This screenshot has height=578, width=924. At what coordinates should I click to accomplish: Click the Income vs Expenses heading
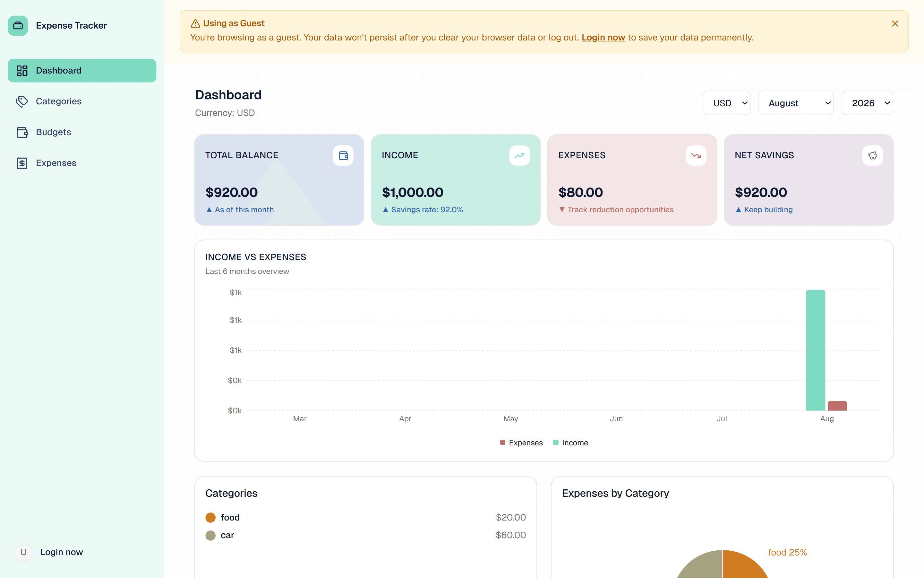tap(255, 257)
